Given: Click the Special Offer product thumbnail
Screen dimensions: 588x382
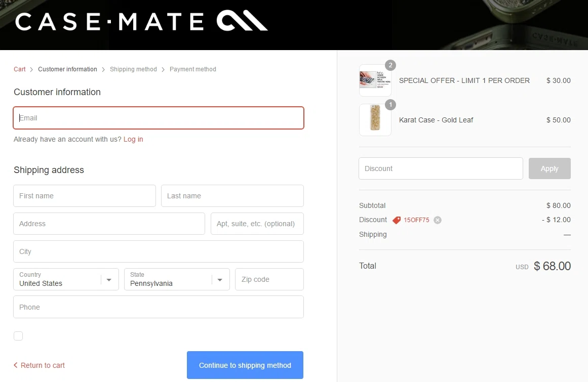Looking at the screenshot, I should (375, 80).
